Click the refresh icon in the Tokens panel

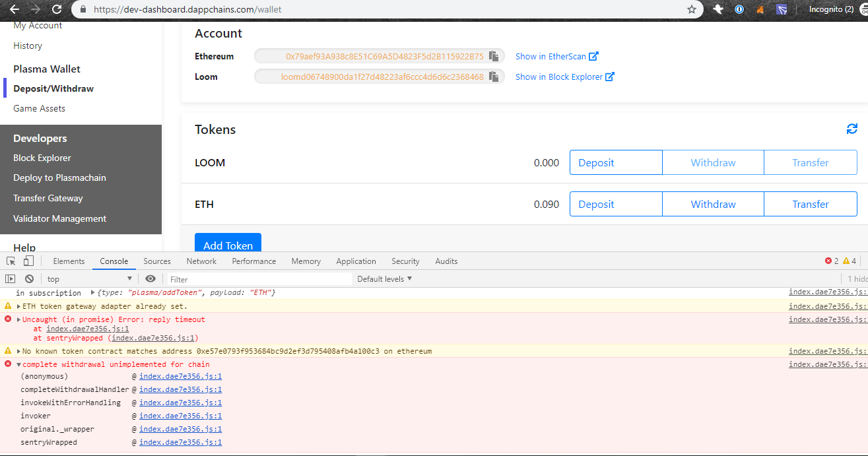click(x=851, y=129)
